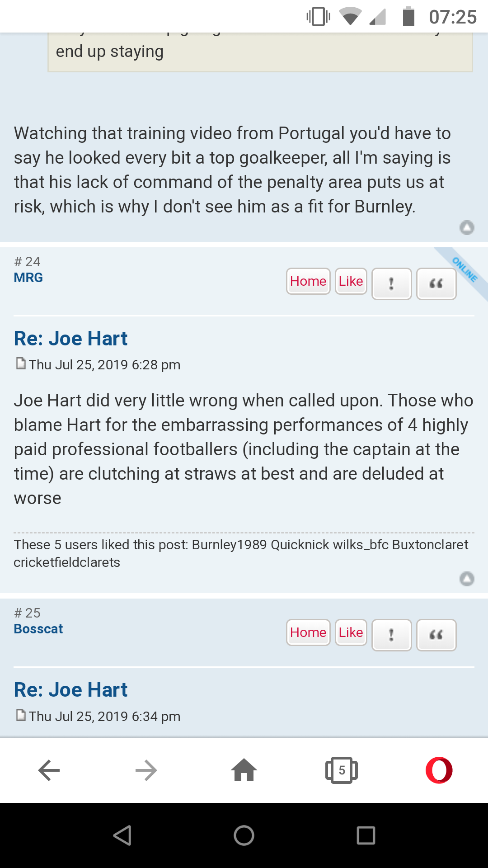Navigate back with browser arrow

[x=49, y=770]
